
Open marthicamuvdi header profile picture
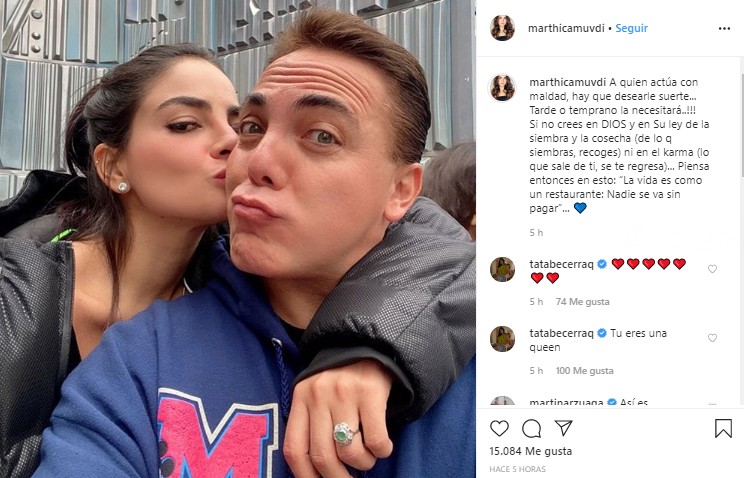point(502,28)
